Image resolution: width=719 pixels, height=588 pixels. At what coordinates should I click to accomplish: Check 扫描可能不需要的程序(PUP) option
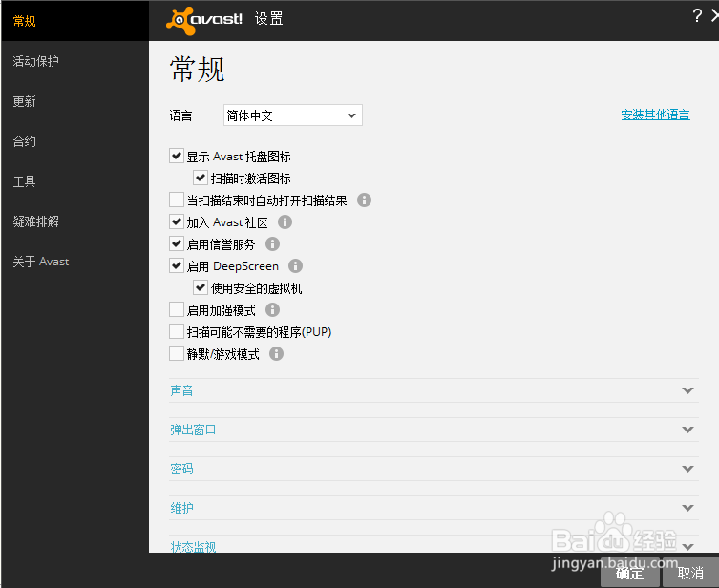177,331
